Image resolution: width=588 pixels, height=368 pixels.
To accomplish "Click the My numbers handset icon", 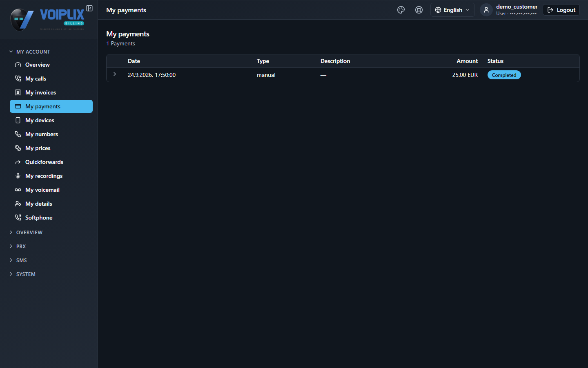I will pyautogui.click(x=18, y=134).
